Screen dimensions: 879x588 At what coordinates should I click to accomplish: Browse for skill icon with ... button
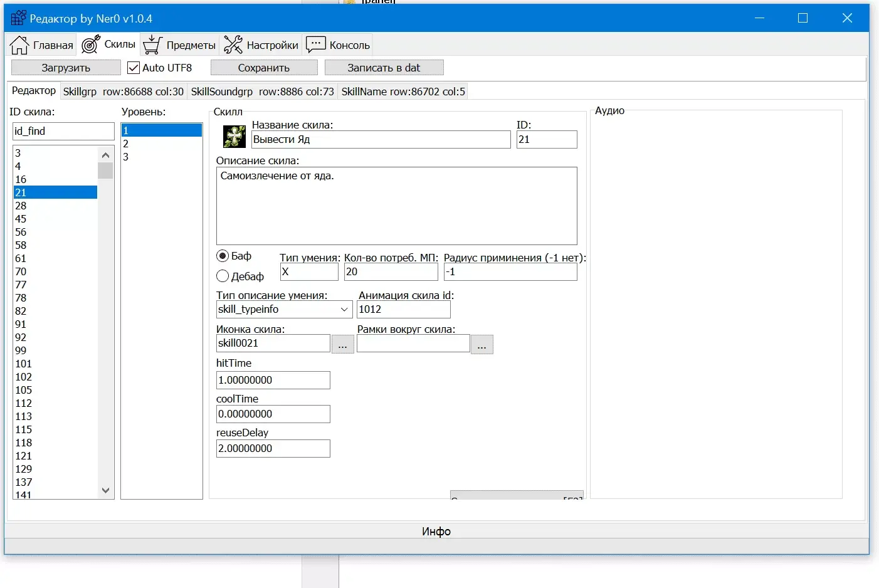pyautogui.click(x=342, y=344)
